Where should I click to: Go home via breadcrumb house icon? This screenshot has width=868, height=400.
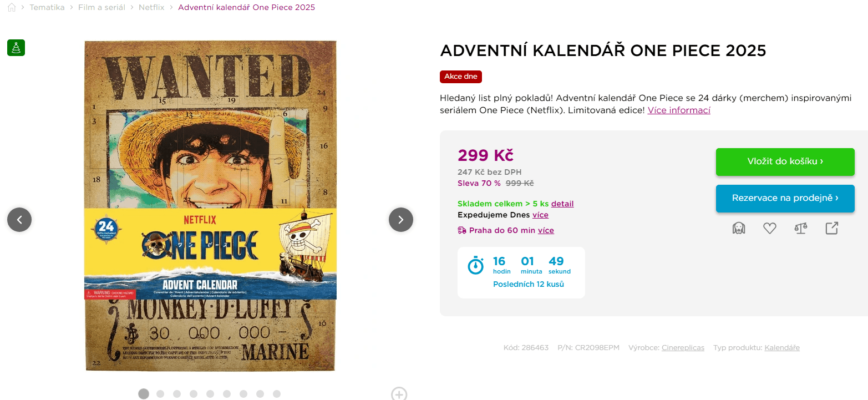11,7
